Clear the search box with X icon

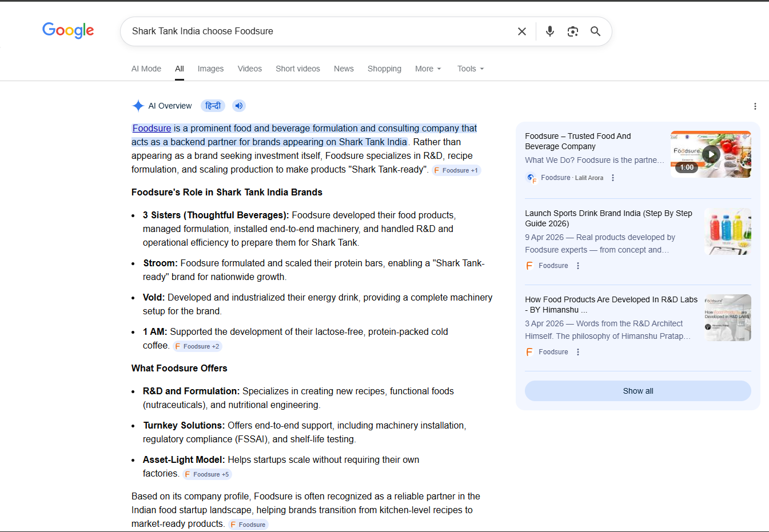click(521, 31)
